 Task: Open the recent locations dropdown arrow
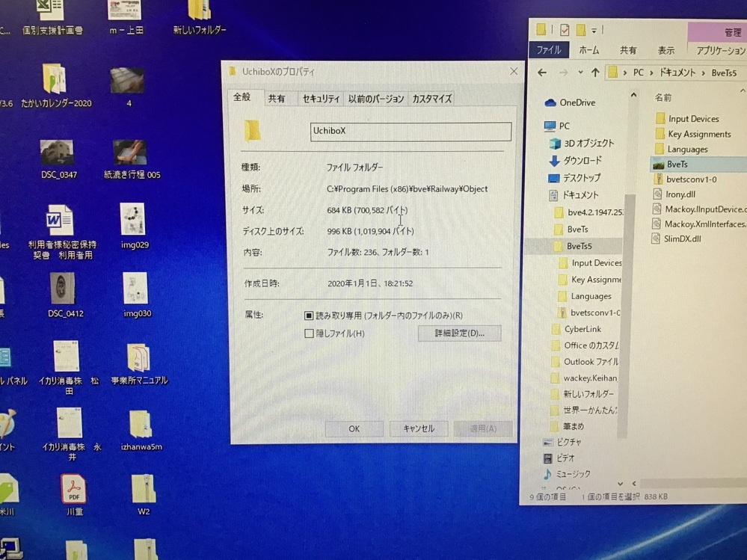[x=580, y=73]
